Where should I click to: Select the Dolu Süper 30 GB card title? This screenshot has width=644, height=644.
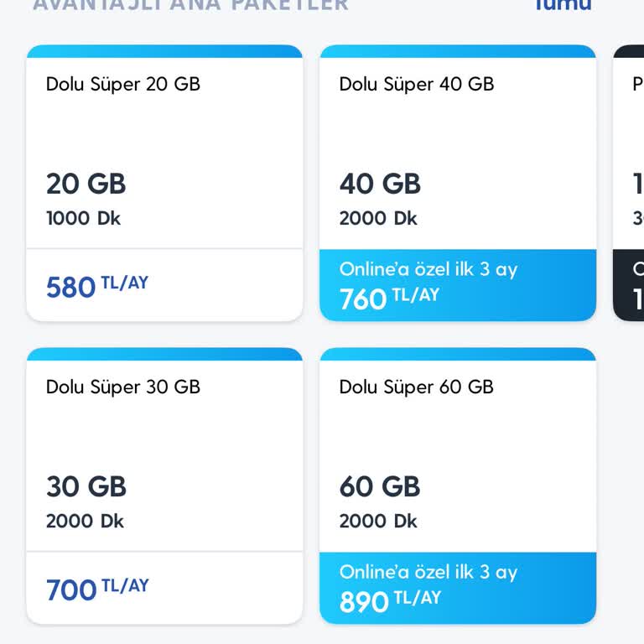123,387
